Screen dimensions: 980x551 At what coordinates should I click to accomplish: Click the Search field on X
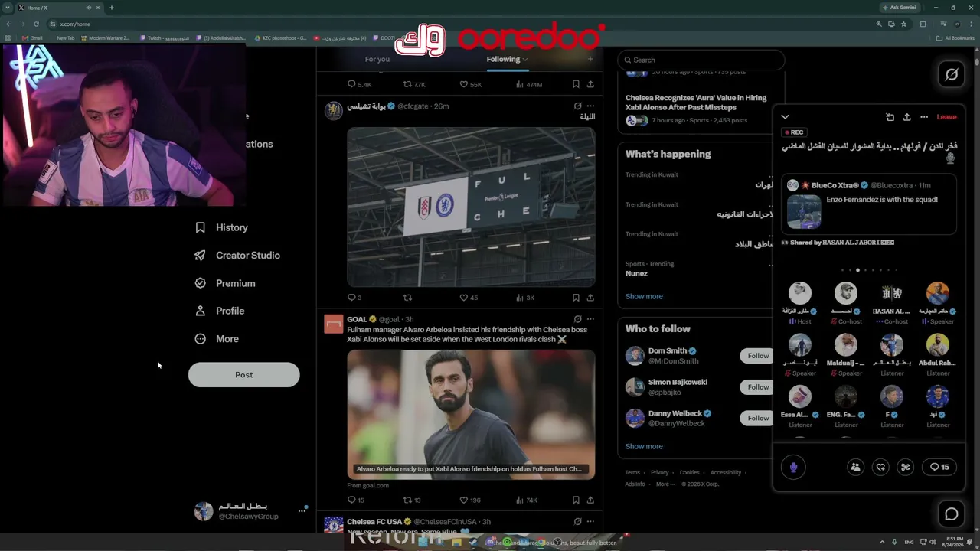[701, 60]
